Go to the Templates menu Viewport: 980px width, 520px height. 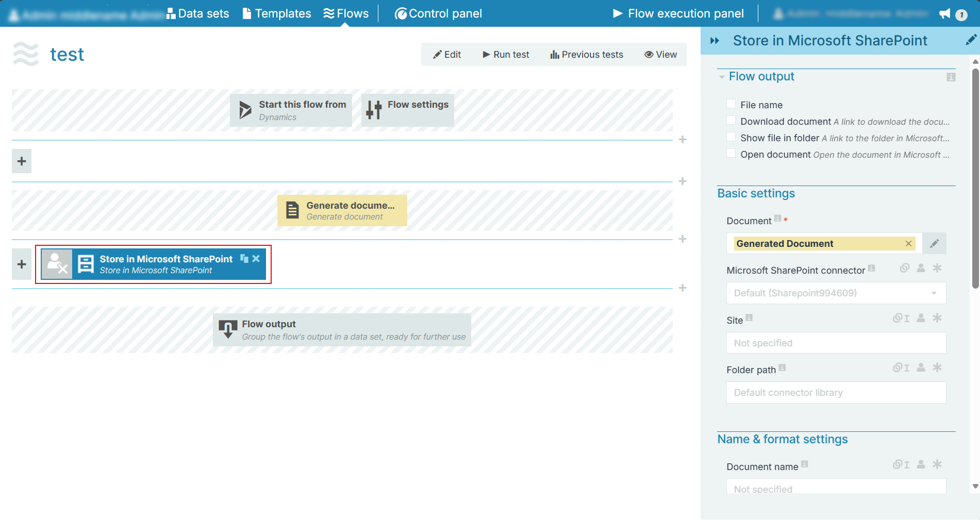(277, 13)
